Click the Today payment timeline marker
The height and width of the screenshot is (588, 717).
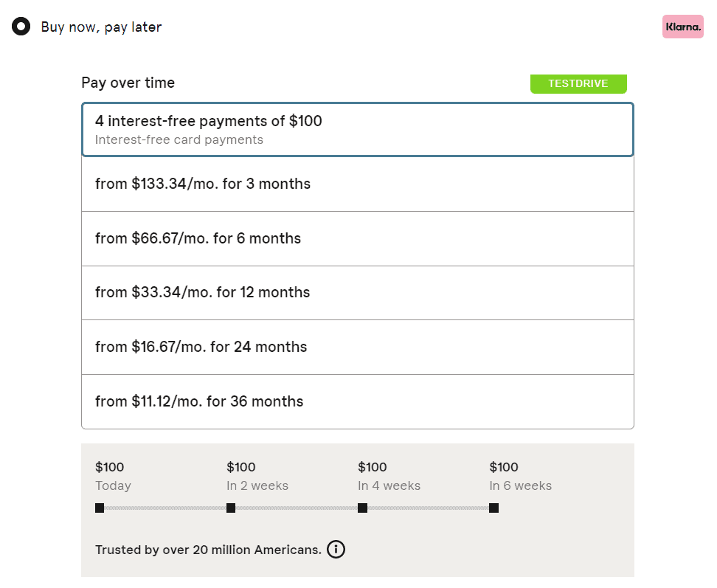(100, 508)
